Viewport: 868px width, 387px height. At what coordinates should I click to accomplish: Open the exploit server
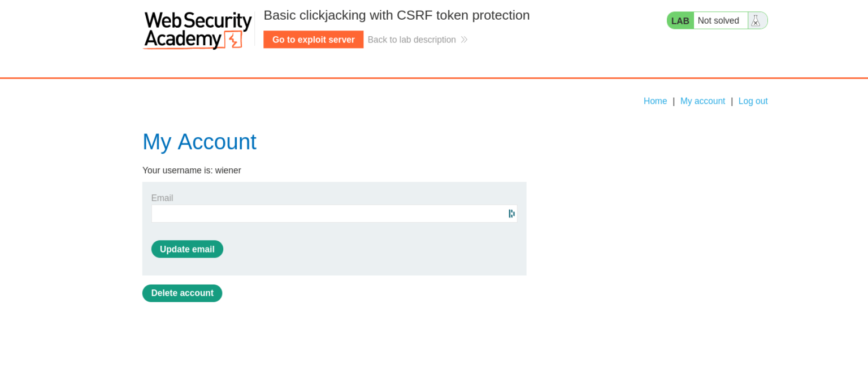313,40
